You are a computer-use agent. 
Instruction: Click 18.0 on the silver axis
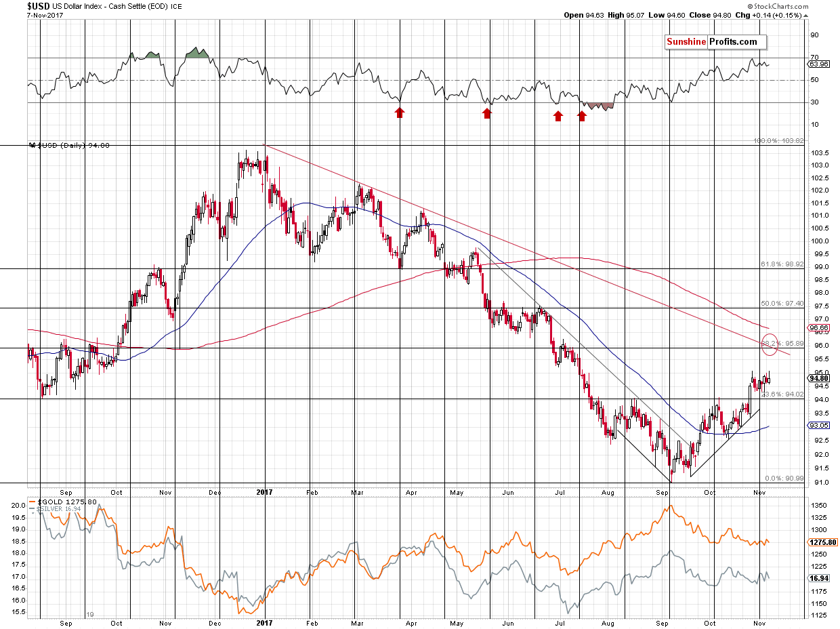[18, 553]
